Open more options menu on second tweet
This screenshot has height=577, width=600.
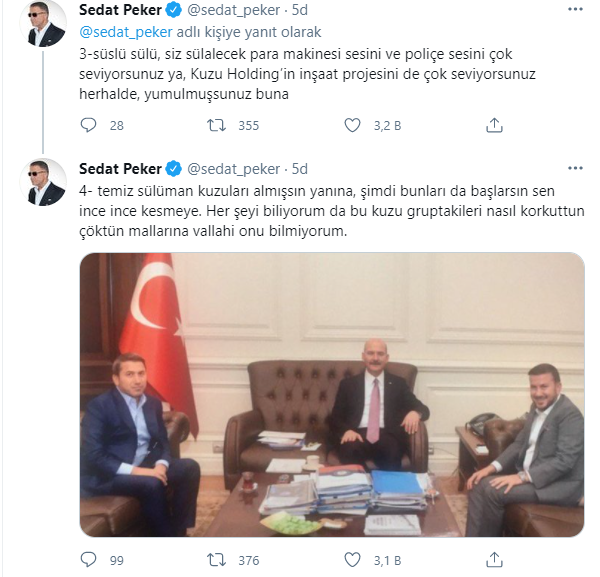pos(575,168)
